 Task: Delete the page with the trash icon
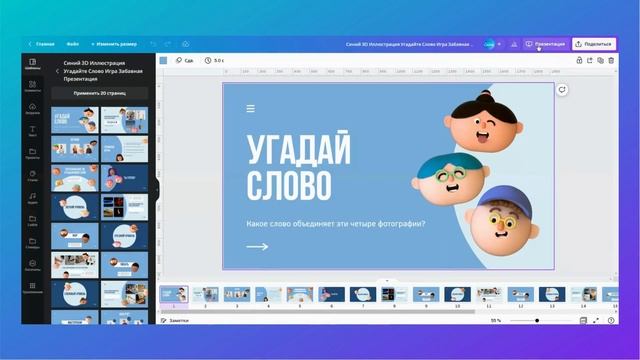pyautogui.click(x=611, y=60)
